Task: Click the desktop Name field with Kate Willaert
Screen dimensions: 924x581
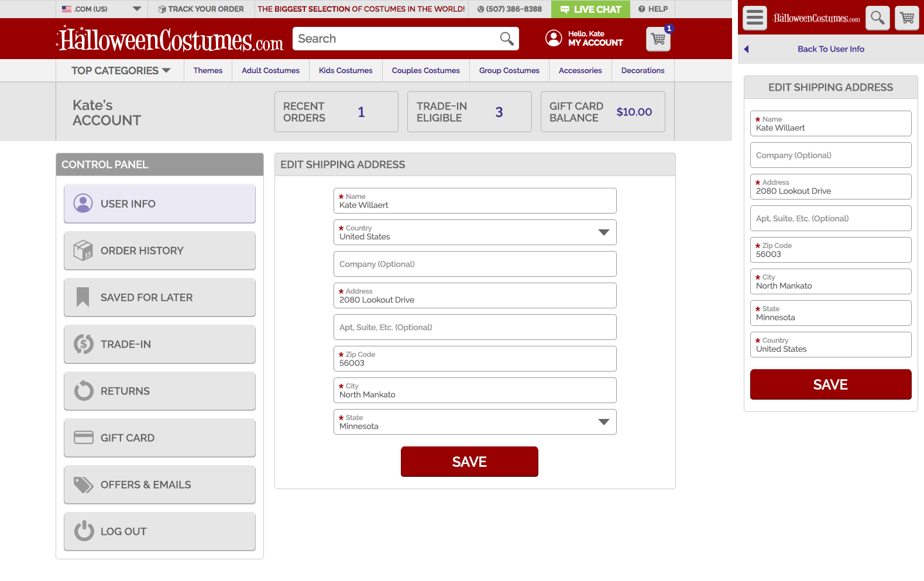Action: pos(475,201)
